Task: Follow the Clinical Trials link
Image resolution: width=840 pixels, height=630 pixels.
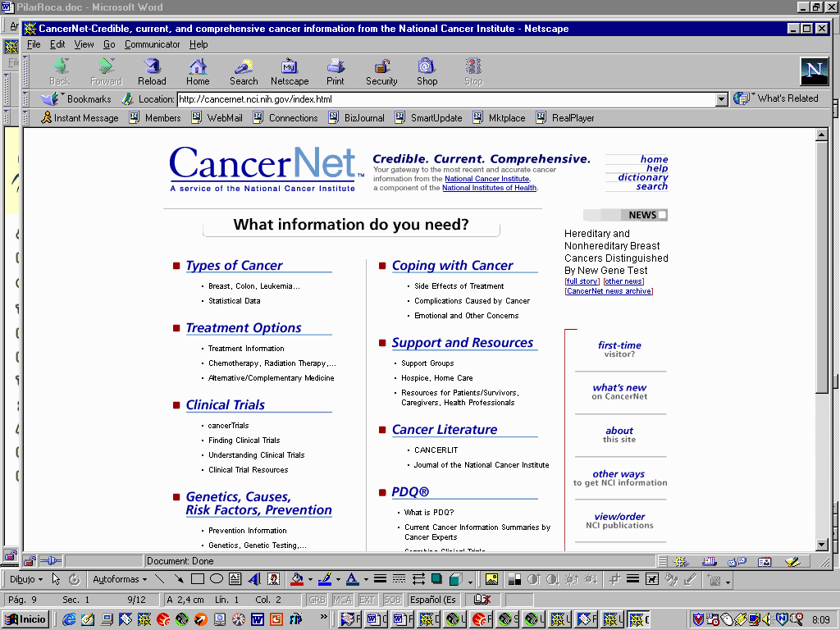Action: [226, 404]
